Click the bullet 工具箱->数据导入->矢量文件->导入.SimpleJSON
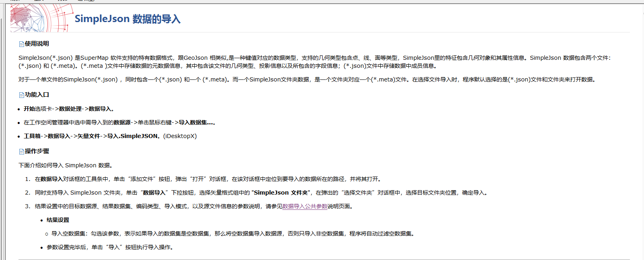 tap(110, 136)
